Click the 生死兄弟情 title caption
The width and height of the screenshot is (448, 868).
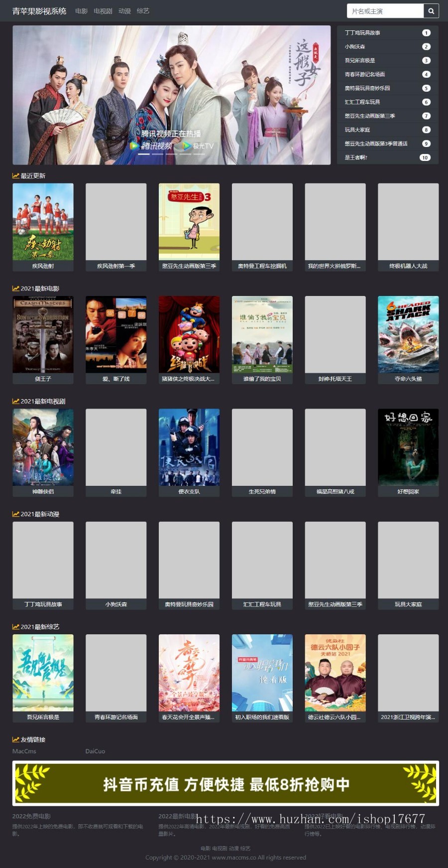pos(262,492)
